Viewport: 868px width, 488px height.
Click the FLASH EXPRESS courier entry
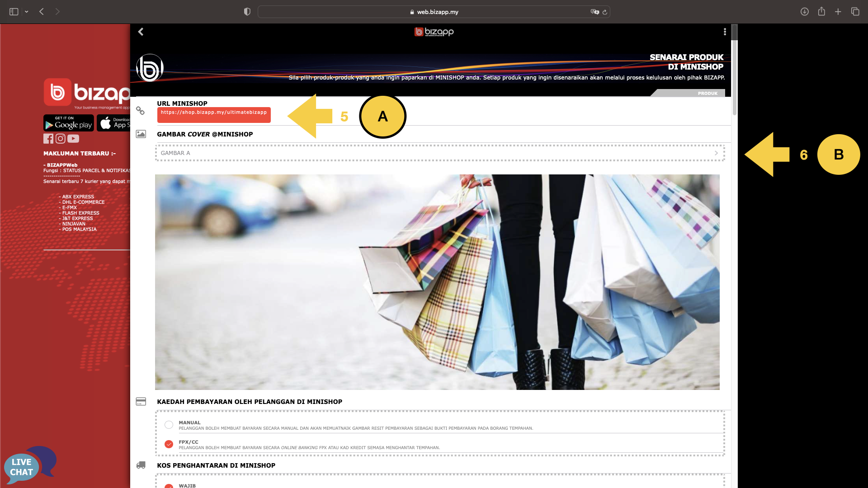pyautogui.click(x=81, y=213)
